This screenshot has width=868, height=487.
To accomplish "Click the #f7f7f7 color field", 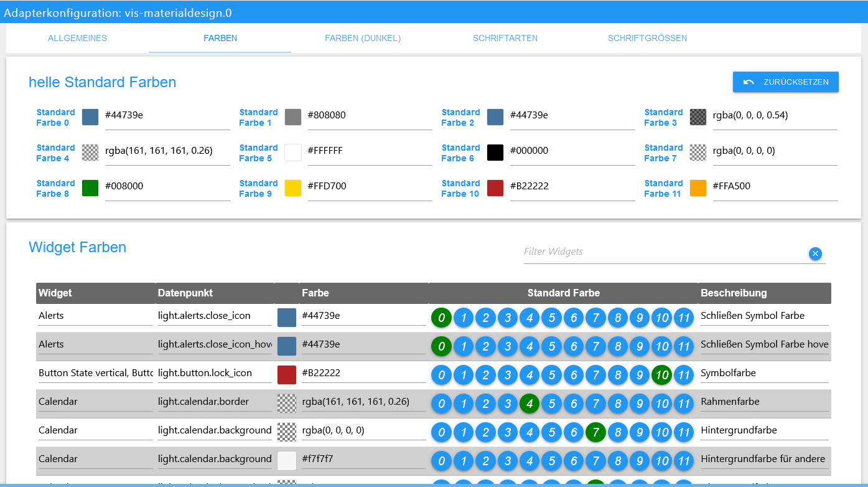I will coord(364,460).
